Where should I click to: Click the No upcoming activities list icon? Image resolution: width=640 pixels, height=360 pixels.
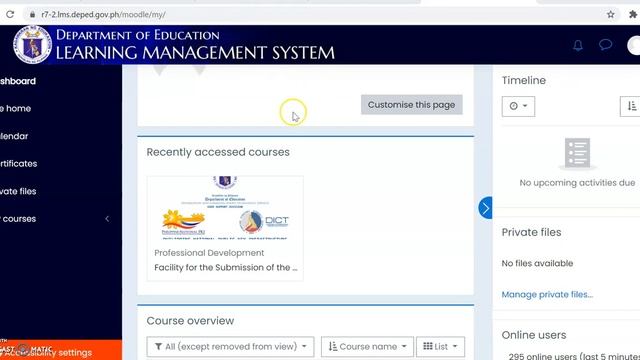click(577, 153)
